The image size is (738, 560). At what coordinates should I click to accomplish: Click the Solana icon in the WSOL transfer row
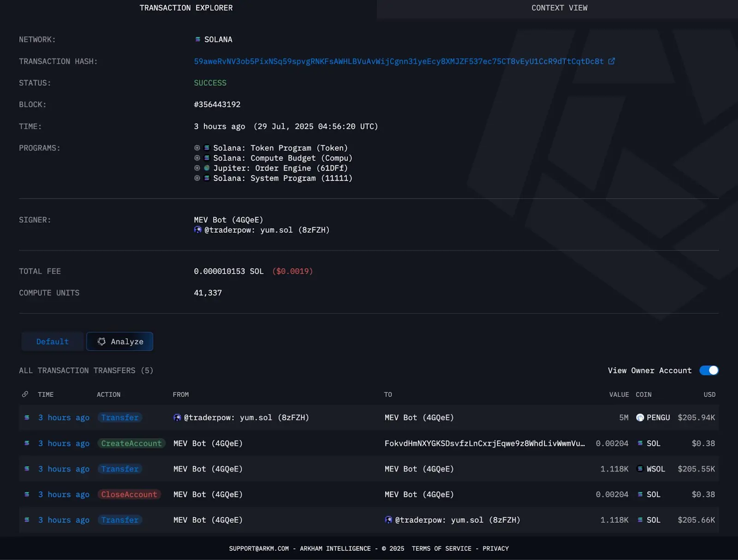[x=27, y=469]
